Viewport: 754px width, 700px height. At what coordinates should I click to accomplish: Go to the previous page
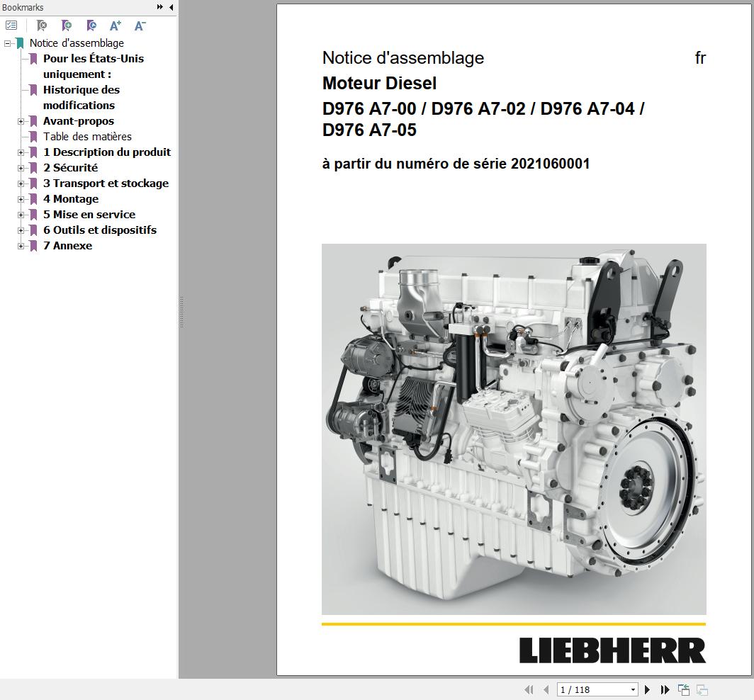coord(546,690)
